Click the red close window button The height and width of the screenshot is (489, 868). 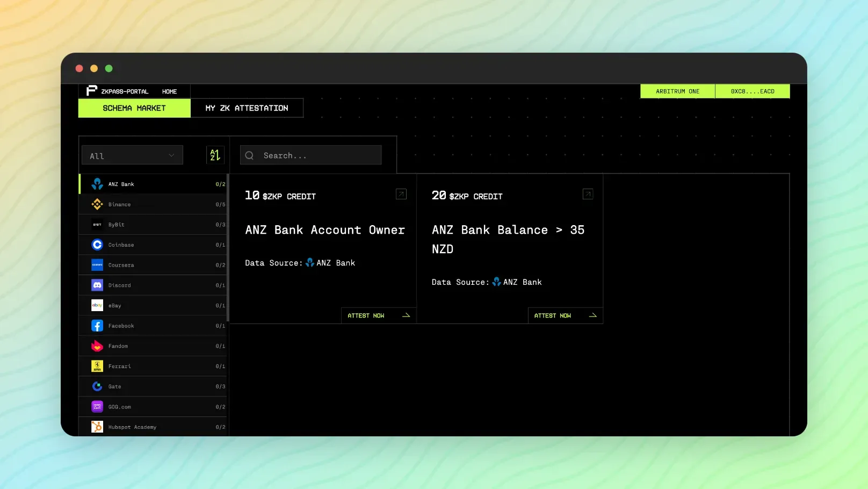[x=79, y=68]
